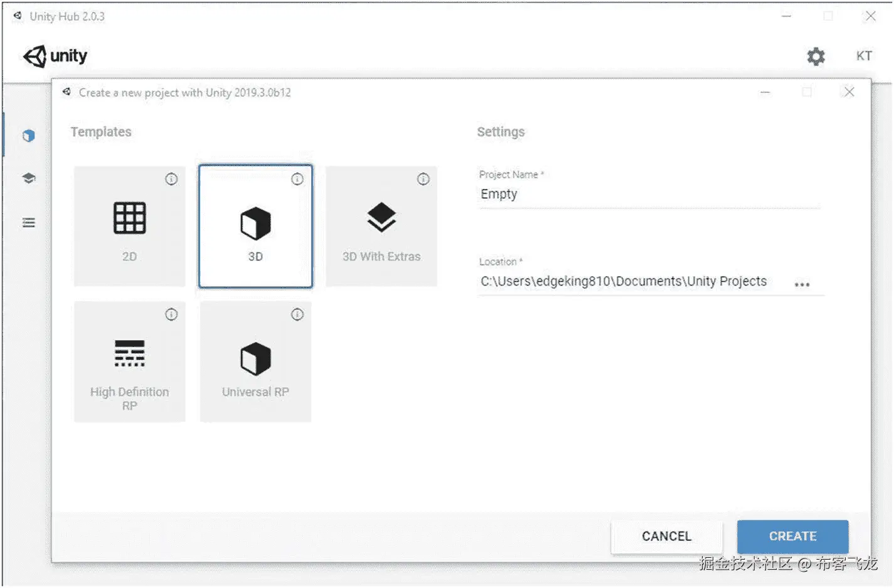Viewport: 894px width, 588px height.
Task: Click the dialog title mentioning Unity 2019.3.0b12
Action: click(x=185, y=93)
